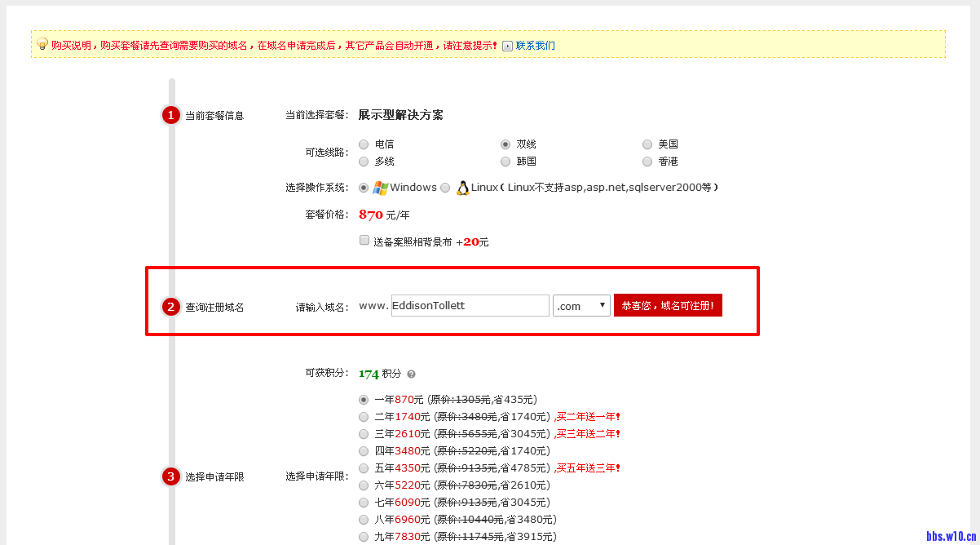Click the red step 1 circle
Image resolution: width=980 pixels, height=545 pixels.
[x=170, y=115]
